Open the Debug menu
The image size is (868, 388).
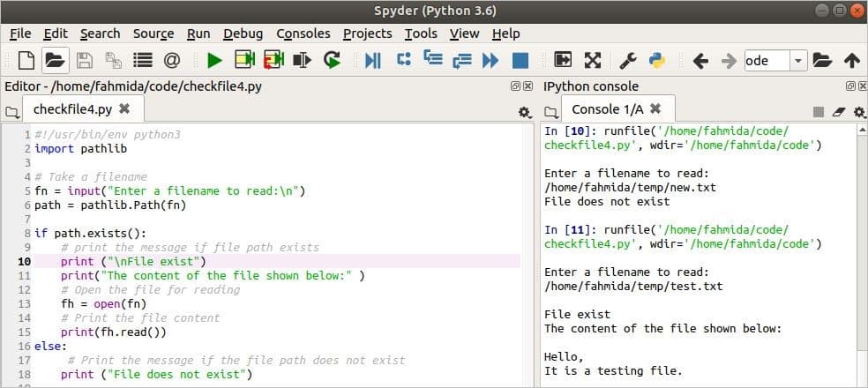click(x=243, y=34)
